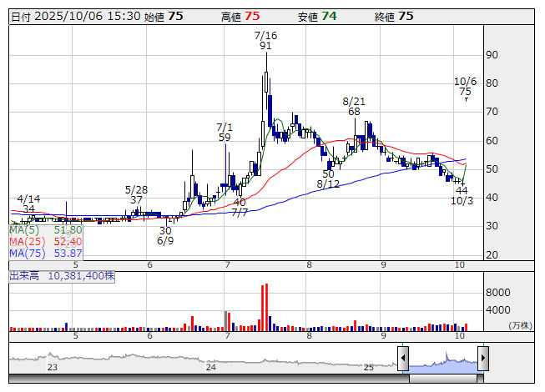Click the tallest red volume bar in July
Image resolution: width=545 pixels, height=392 pixels.
coord(267,307)
